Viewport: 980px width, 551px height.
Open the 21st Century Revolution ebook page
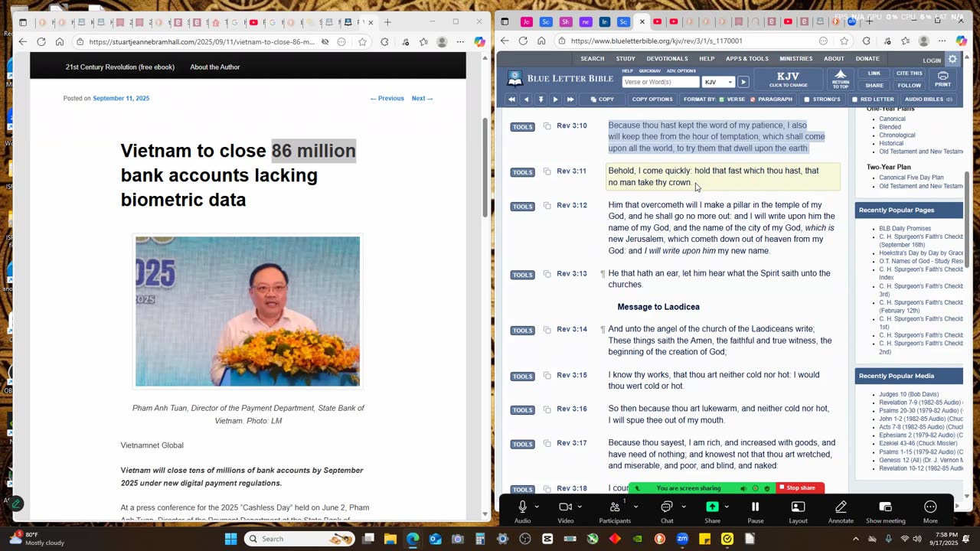(x=120, y=67)
